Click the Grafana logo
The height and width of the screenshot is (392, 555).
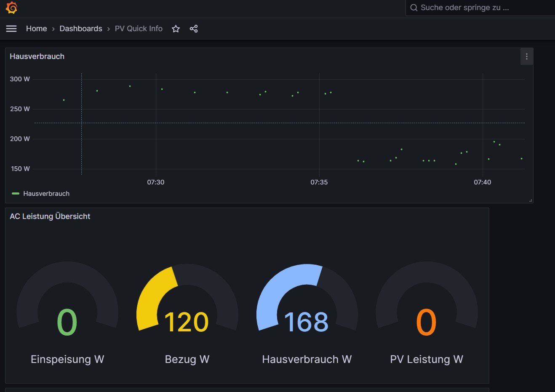pyautogui.click(x=11, y=8)
